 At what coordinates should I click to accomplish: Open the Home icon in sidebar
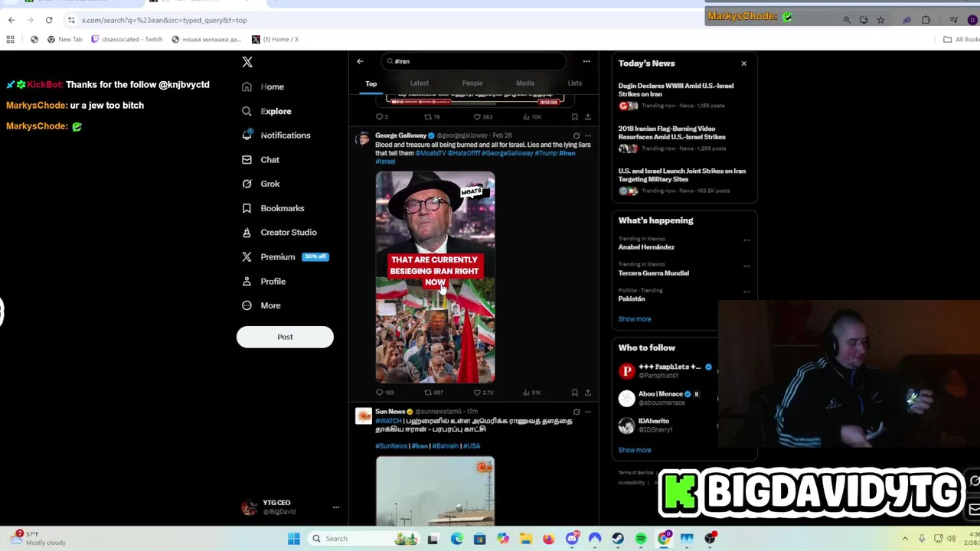pyautogui.click(x=247, y=86)
